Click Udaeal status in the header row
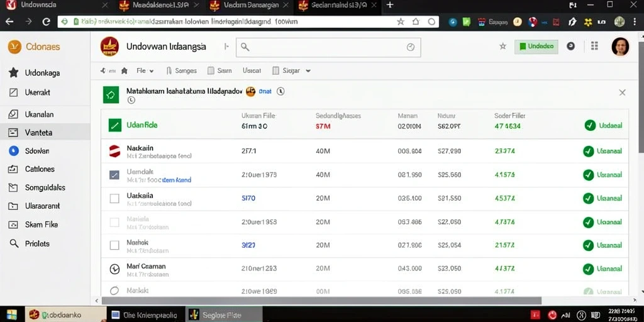Screen dimensions: 644x322 tap(603, 126)
